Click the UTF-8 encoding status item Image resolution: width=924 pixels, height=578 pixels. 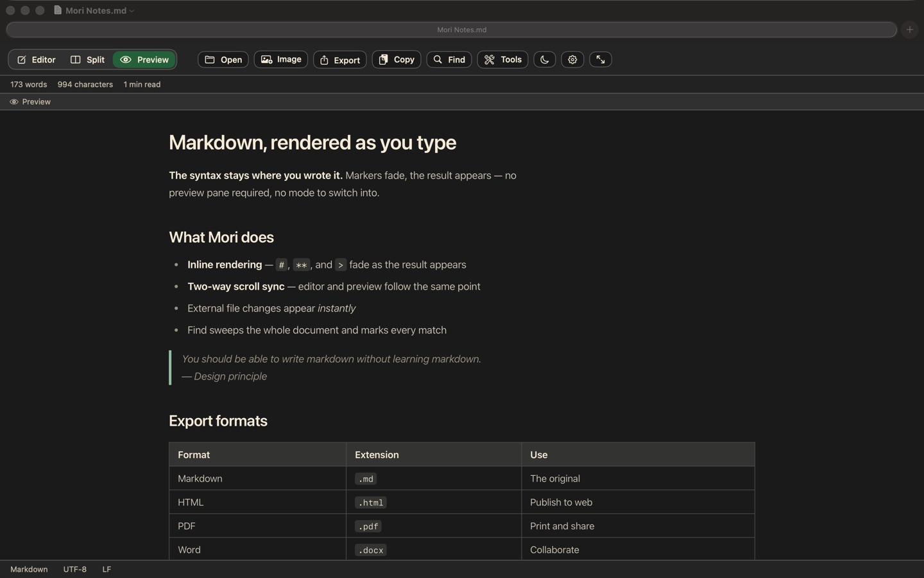tap(75, 570)
